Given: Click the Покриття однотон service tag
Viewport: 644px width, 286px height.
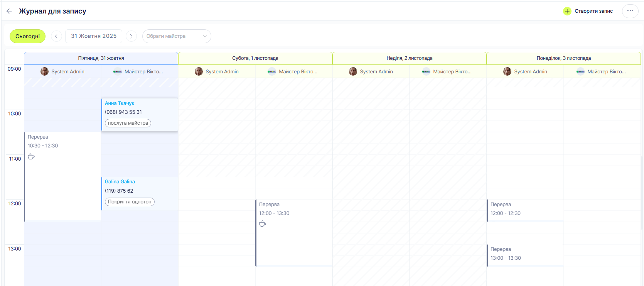Looking at the screenshot, I should point(130,202).
